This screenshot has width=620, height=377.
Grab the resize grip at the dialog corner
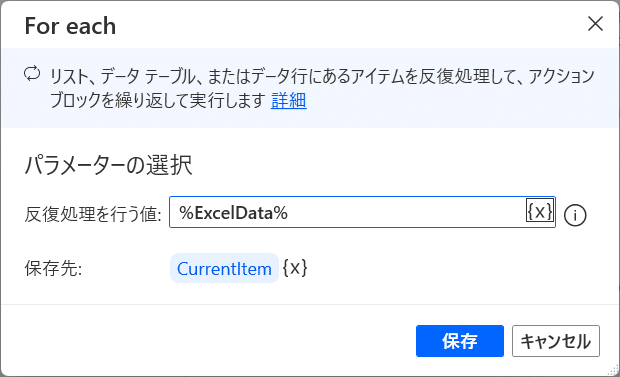613,370
